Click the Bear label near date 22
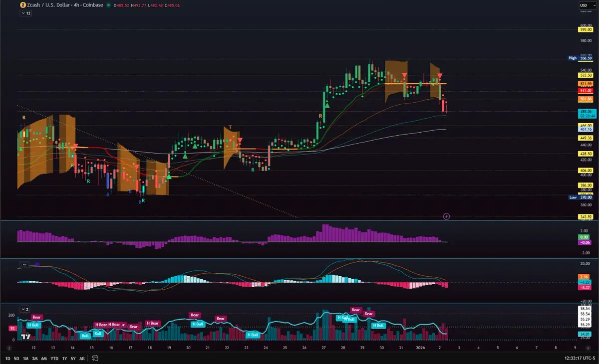This screenshot has width=599, height=364. 220,319
